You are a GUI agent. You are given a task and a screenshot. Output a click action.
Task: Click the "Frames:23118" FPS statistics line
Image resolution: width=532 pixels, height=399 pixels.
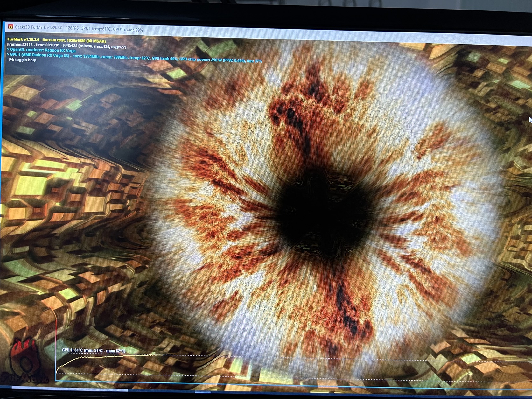(67, 46)
